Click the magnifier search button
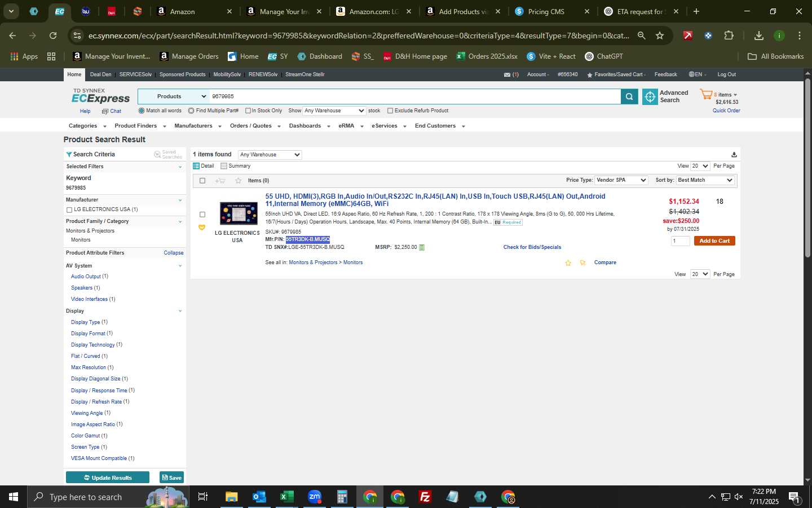The width and height of the screenshot is (812, 508). point(629,97)
